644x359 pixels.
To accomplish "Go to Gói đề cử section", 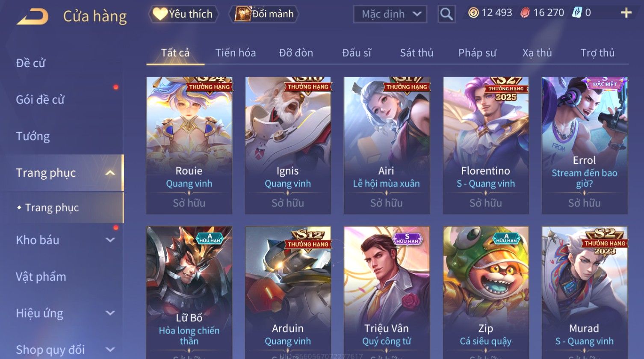I will click(x=40, y=100).
